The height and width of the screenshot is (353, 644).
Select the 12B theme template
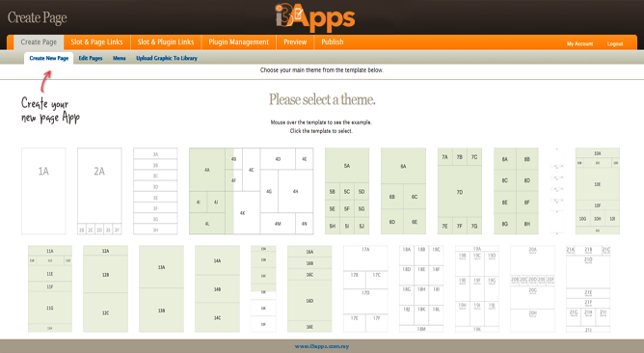tap(105, 289)
